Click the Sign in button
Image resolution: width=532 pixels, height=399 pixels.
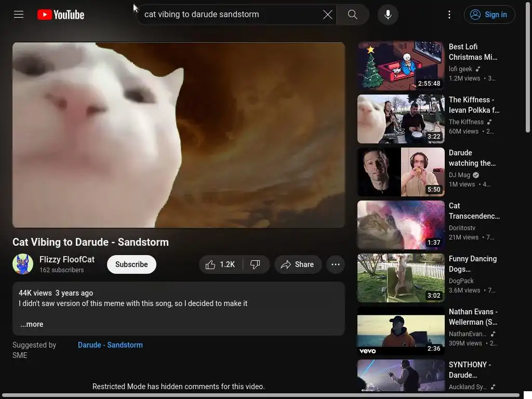click(x=489, y=15)
